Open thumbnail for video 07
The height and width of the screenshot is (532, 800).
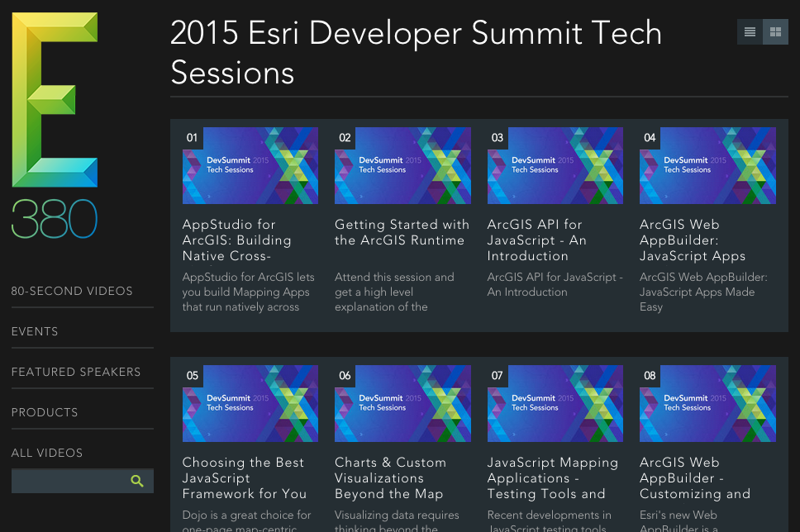(555, 403)
